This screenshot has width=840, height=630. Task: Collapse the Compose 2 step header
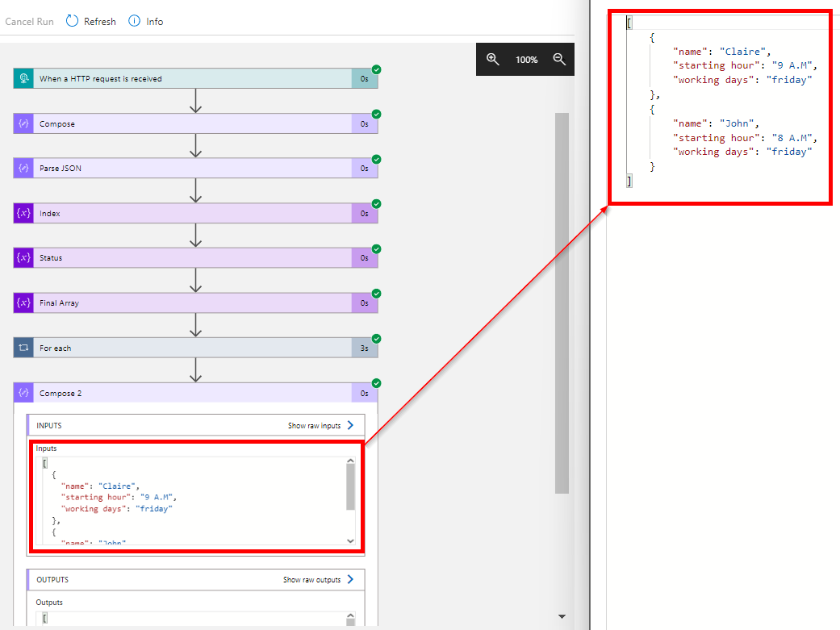pos(195,393)
